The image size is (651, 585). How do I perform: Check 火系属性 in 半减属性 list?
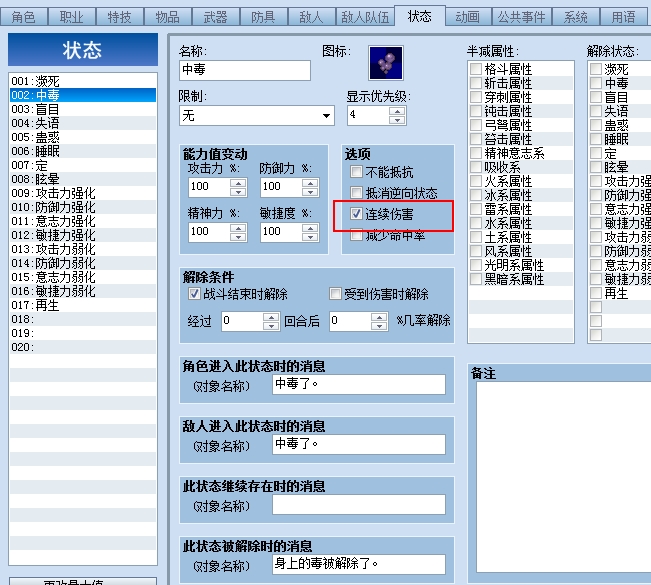click(476, 181)
